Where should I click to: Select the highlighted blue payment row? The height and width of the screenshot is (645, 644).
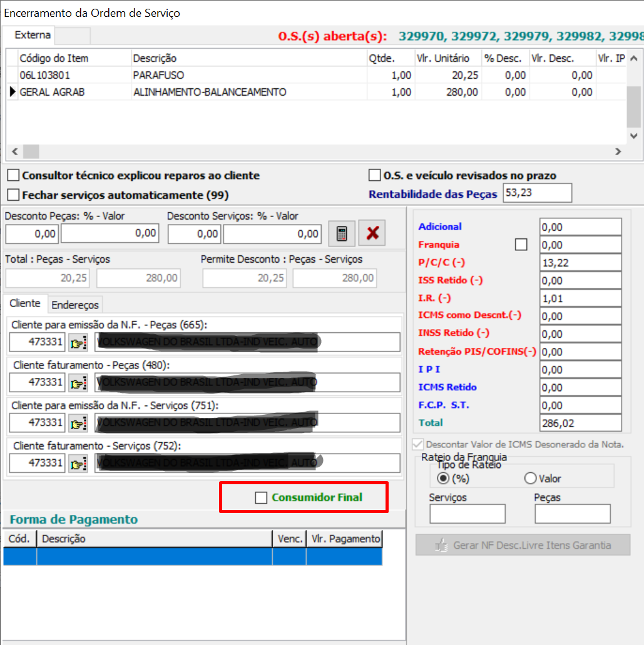[x=193, y=557]
